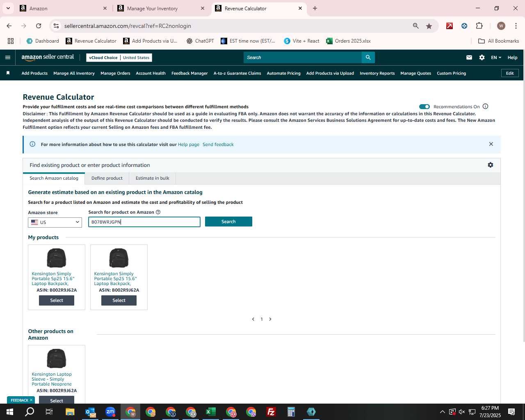Open ChatGPT bookmark
The height and width of the screenshot is (420, 525).
(200, 41)
